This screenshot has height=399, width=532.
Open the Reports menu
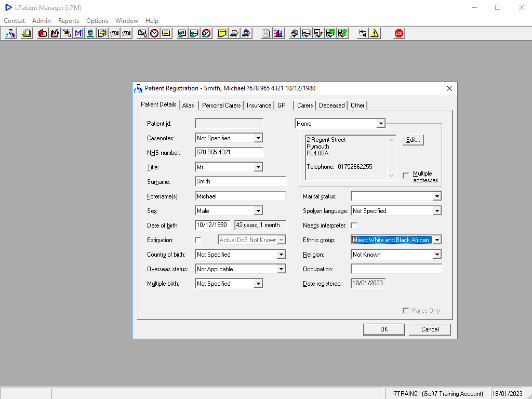[x=69, y=21]
